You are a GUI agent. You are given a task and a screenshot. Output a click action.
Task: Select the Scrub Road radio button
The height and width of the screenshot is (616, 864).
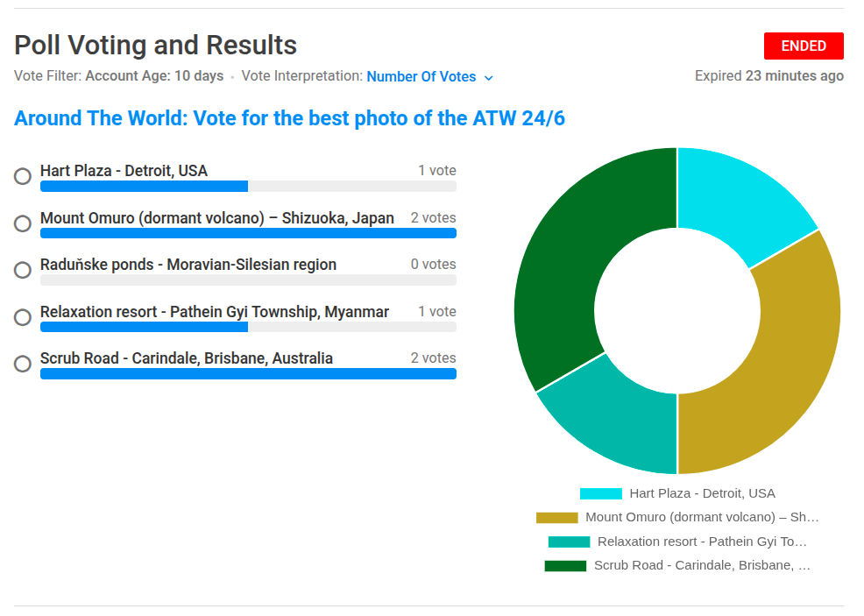click(23, 364)
